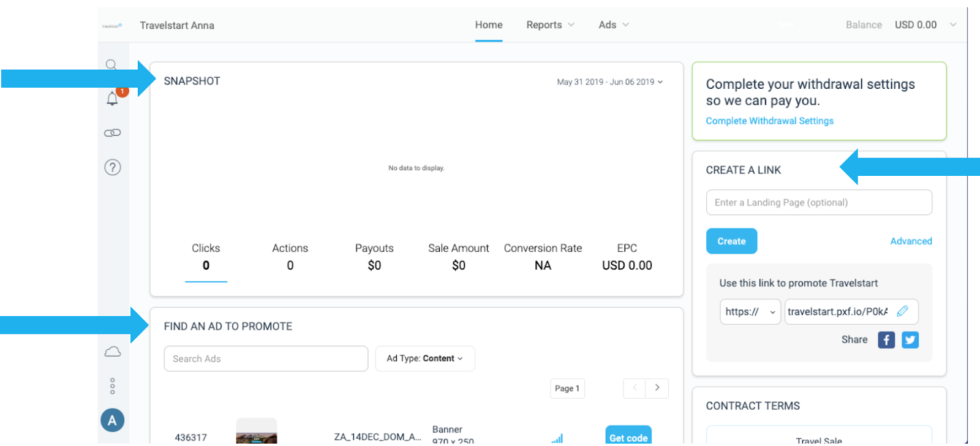This screenshot has height=446, width=980.
Task: Open the account avatar labeled A
Action: click(x=113, y=420)
